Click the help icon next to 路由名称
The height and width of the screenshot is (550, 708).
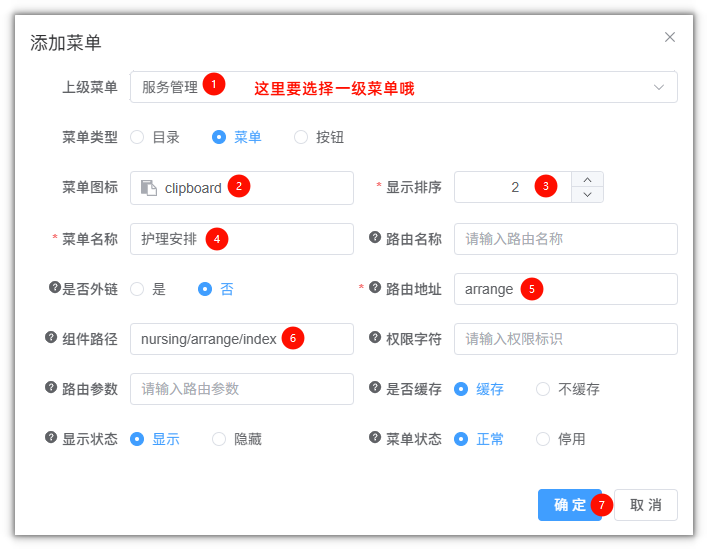(x=375, y=237)
